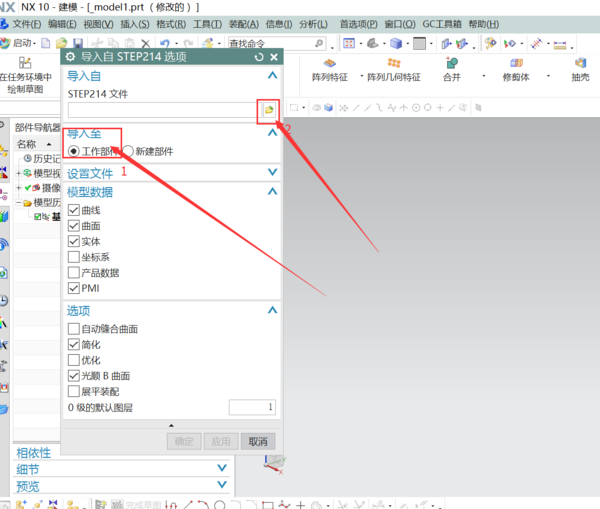Expand the Model Views tree node (模型视图)
Screen dimensions: 600x509
pos(18,174)
